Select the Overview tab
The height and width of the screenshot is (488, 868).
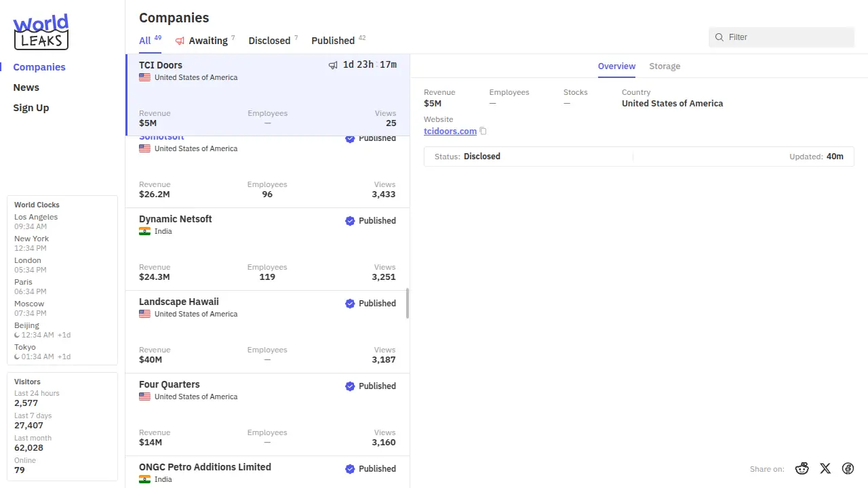pyautogui.click(x=616, y=66)
